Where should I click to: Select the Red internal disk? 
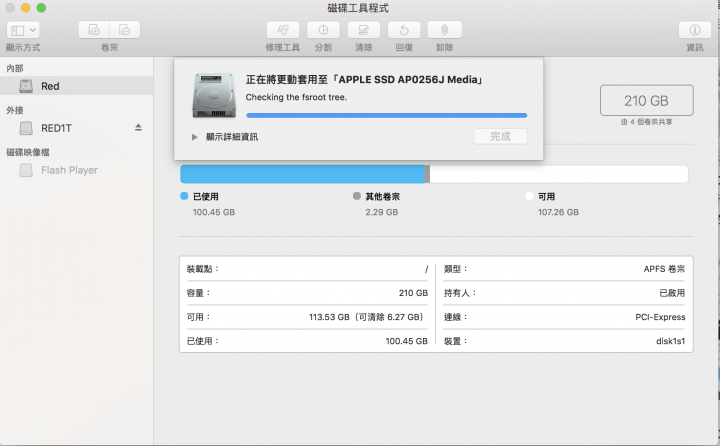click(76, 86)
